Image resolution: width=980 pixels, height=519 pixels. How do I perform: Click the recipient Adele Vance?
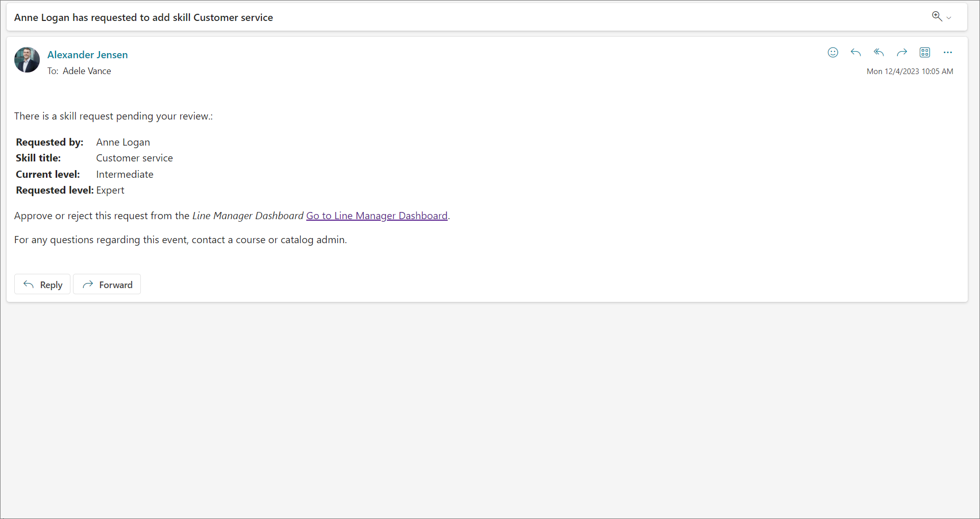point(87,71)
